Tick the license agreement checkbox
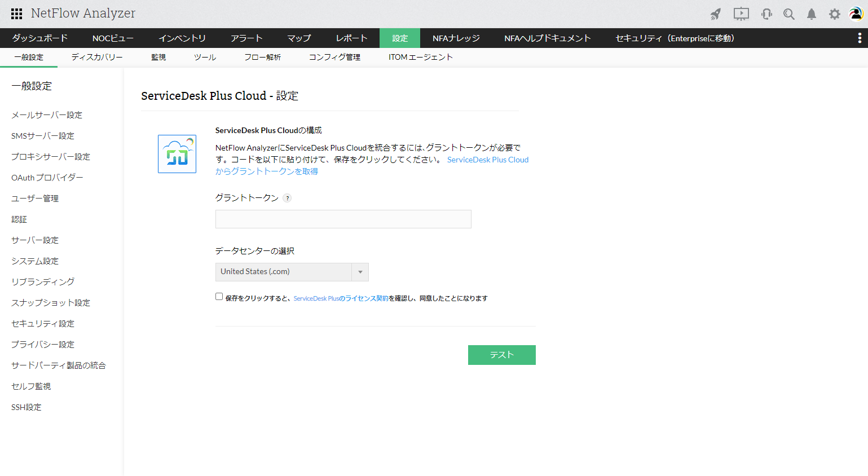This screenshot has width=868, height=476. click(219, 297)
